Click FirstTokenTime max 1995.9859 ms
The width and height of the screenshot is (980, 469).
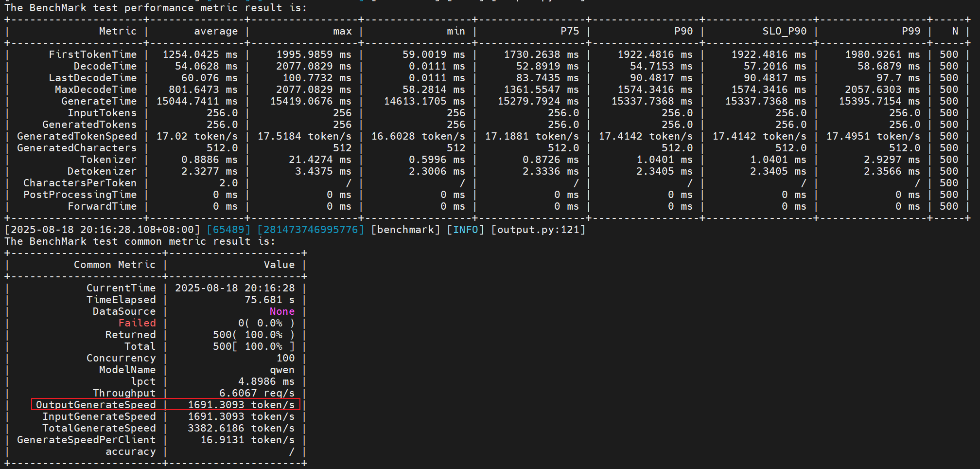(x=314, y=54)
